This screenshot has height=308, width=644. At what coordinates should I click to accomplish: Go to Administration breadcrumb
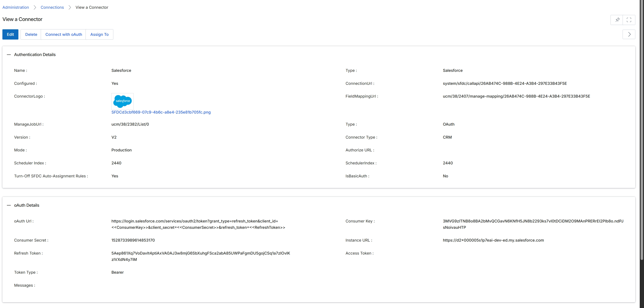[15, 7]
